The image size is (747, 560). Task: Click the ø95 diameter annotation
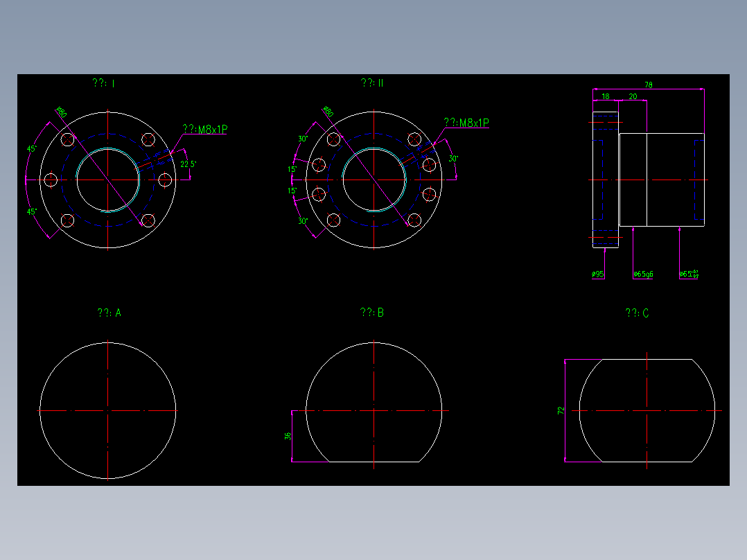pos(597,274)
